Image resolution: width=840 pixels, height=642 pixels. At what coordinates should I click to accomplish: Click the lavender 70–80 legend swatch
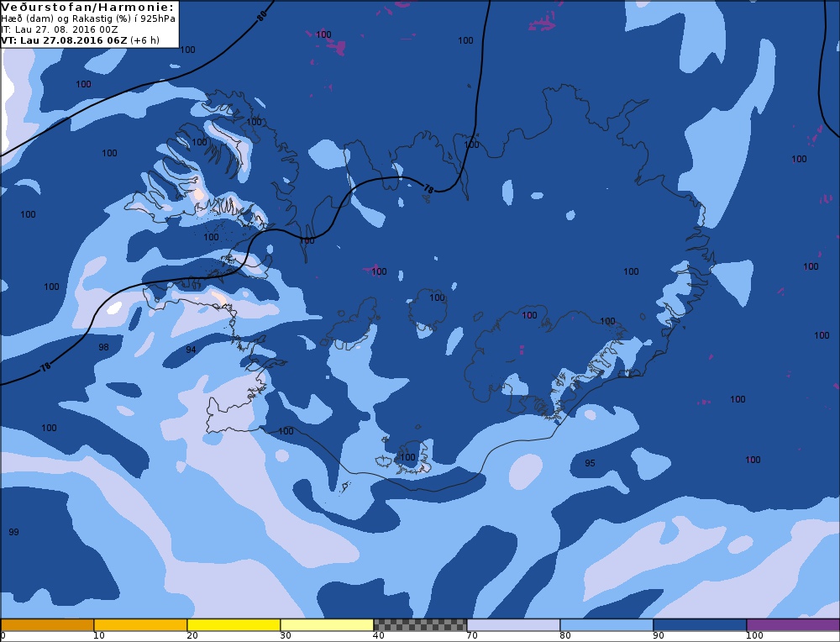[513, 625]
